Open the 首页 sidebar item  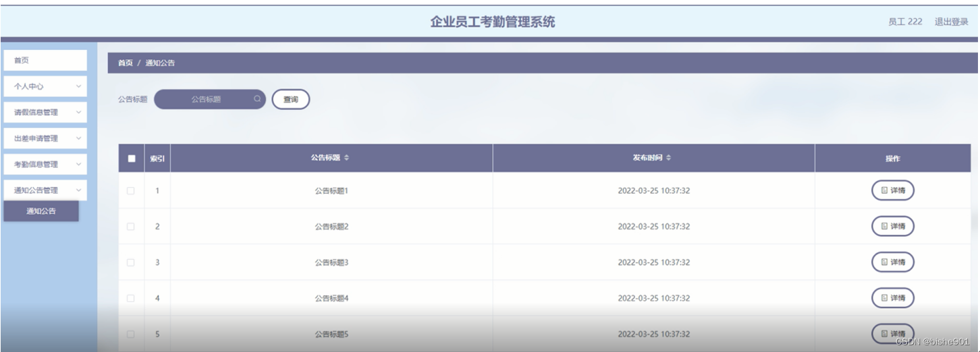pos(45,60)
